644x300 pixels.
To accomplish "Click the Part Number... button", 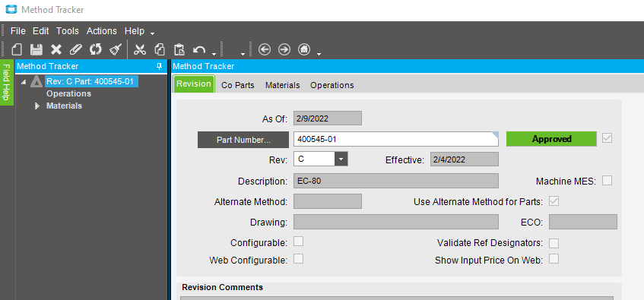I will click(243, 140).
